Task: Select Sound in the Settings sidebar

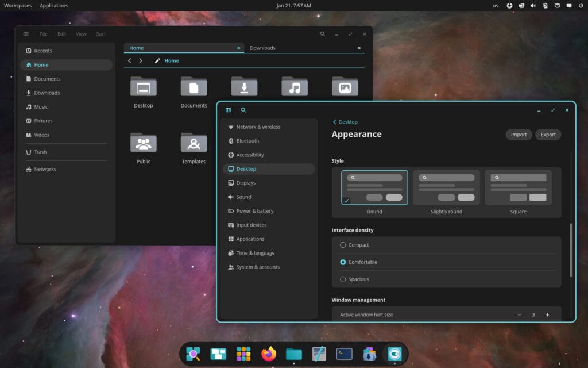Action: pyautogui.click(x=243, y=197)
